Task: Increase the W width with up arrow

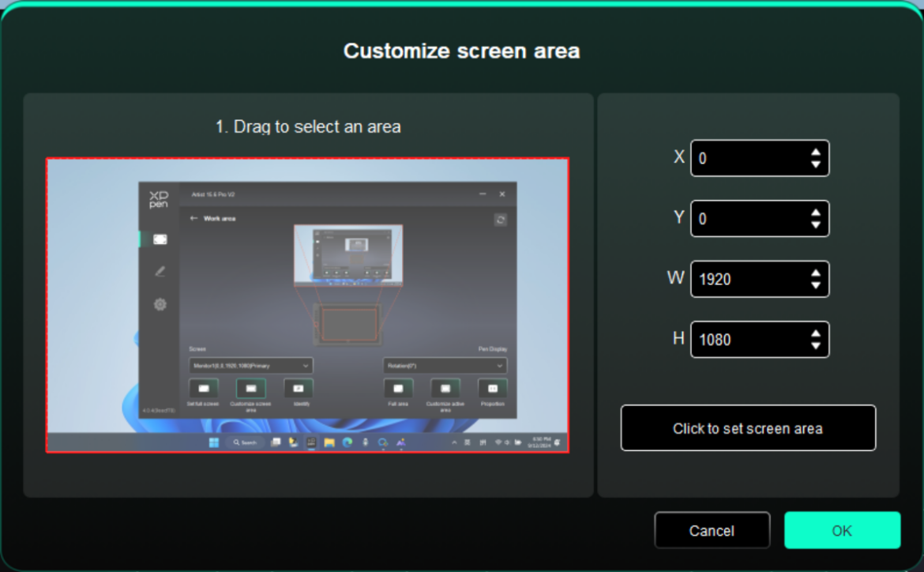Action: tap(816, 273)
